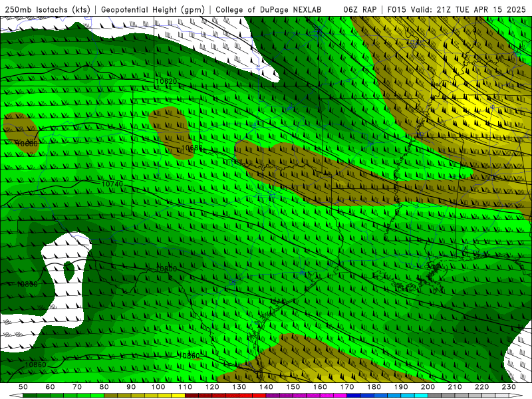Click the 110 knot colorbar label
The image size is (532, 399).
click(x=186, y=387)
